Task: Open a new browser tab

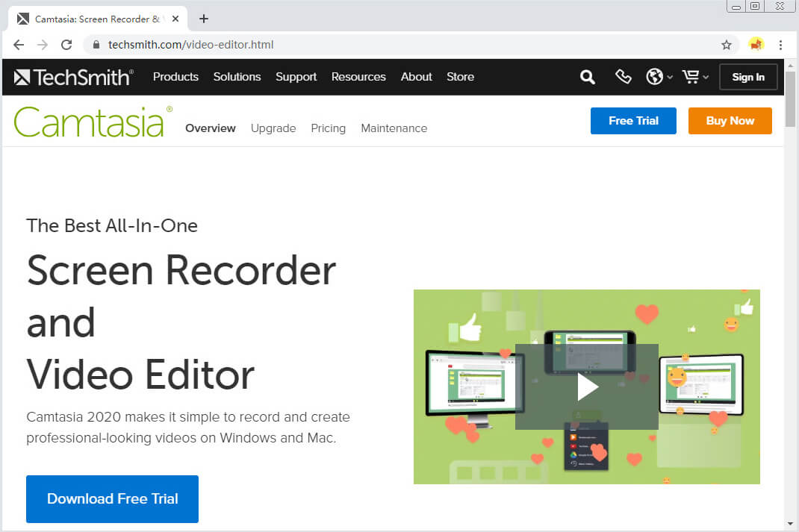Action: [204, 19]
